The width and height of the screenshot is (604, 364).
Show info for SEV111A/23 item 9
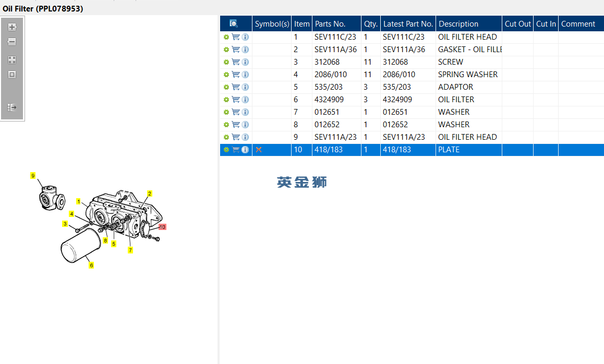(245, 137)
